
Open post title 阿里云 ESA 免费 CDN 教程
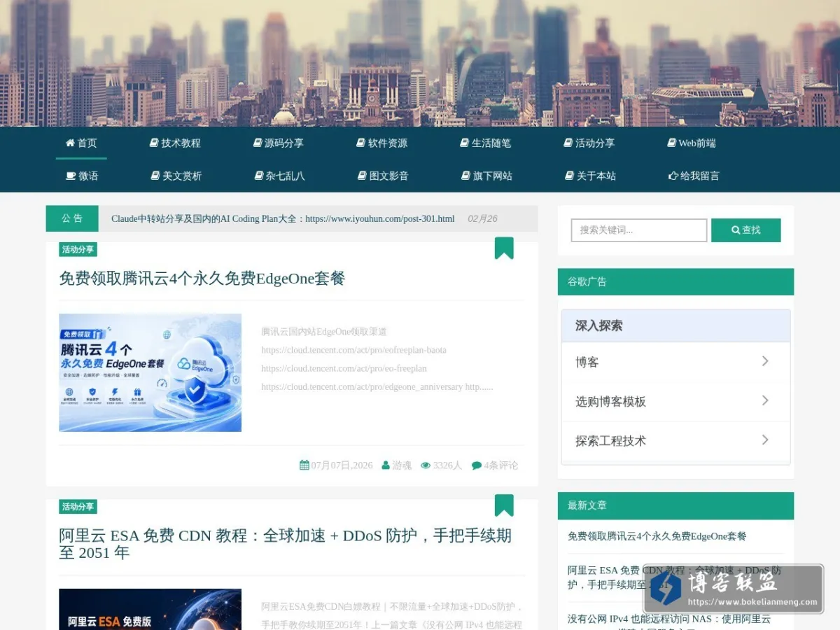285,544
